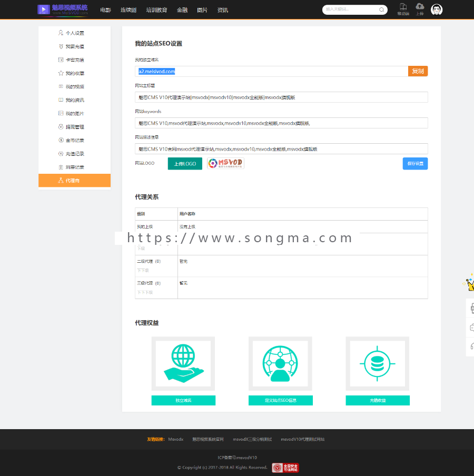Focus the a2.meisivod.com domain field
The image size is (474, 476).
coord(271,71)
